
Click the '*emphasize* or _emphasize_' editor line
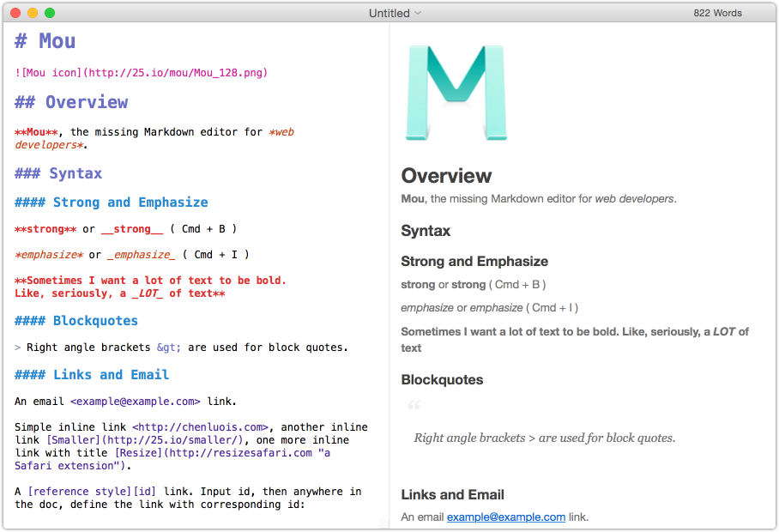click(132, 255)
